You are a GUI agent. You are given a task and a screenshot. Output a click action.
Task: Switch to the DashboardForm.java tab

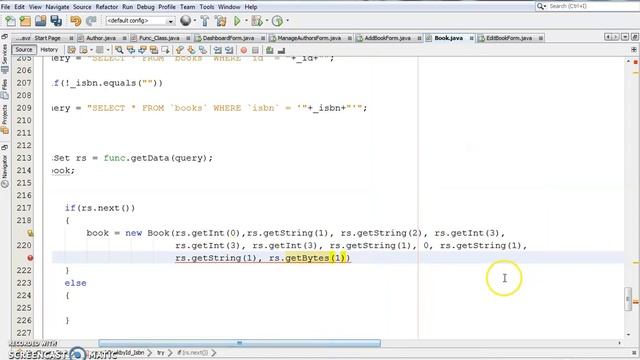coord(228,38)
